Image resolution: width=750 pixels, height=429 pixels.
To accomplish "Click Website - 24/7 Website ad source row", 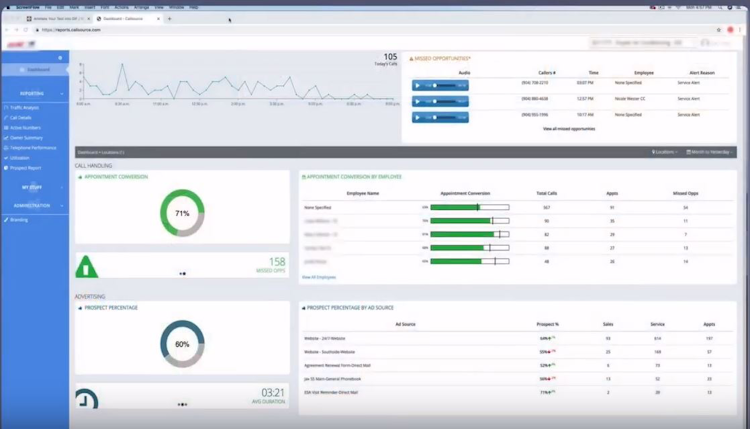I will pyautogui.click(x=517, y=338).
